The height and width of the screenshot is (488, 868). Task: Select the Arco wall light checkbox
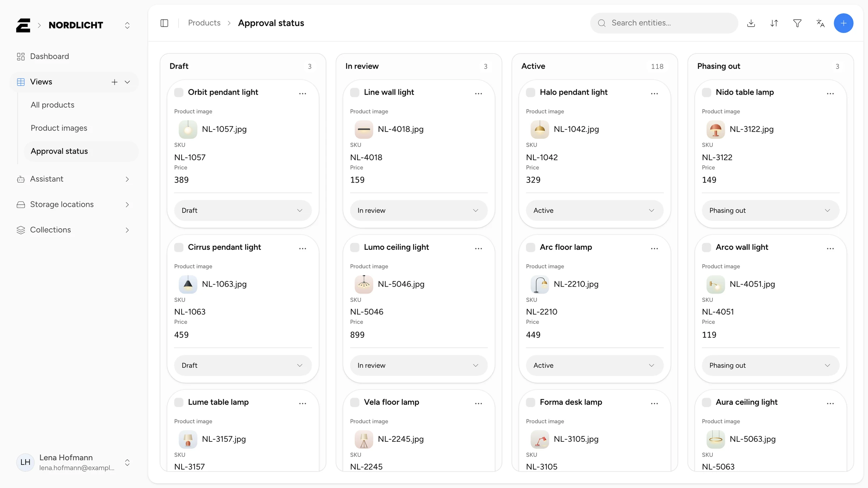[706, 247]
